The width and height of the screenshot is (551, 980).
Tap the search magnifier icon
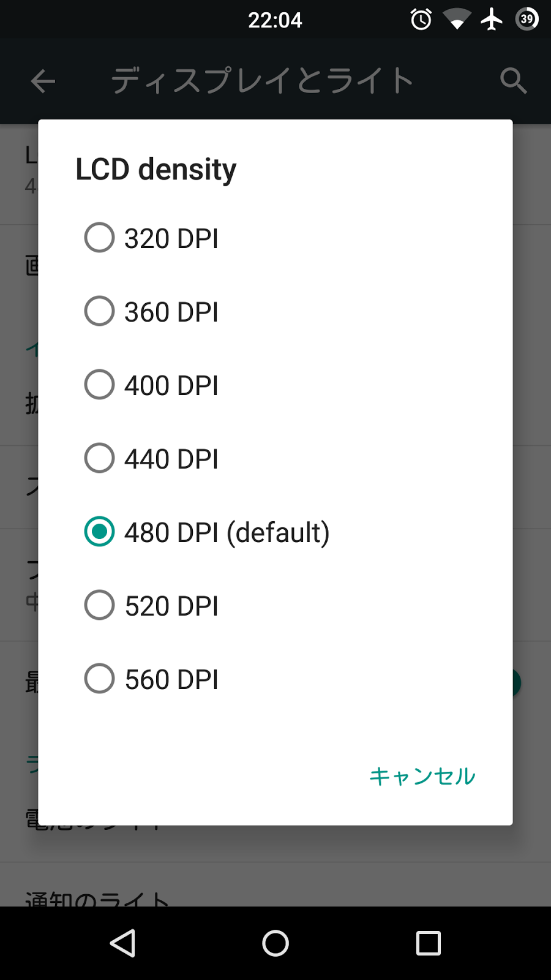coord(513,81)
